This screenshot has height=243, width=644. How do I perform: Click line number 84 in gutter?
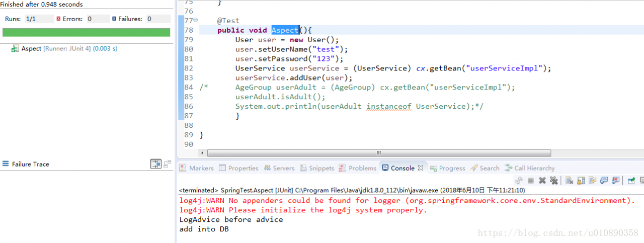[189, 87]
